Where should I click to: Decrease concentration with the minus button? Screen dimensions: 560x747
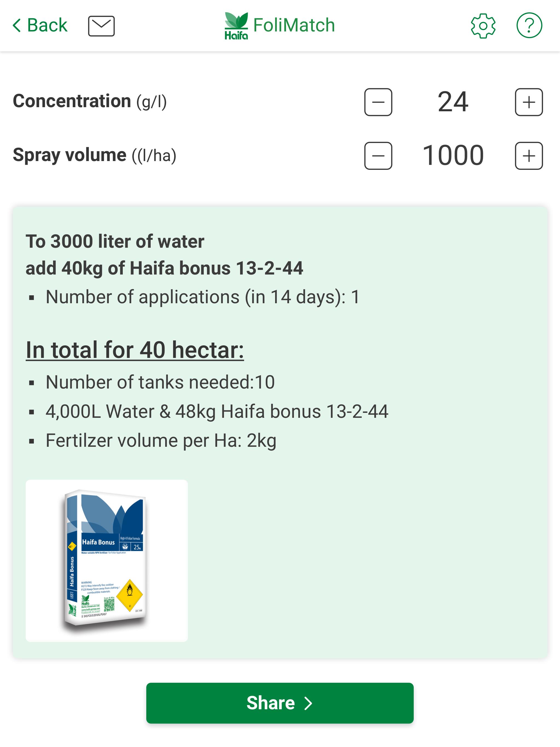coord(378,102)
